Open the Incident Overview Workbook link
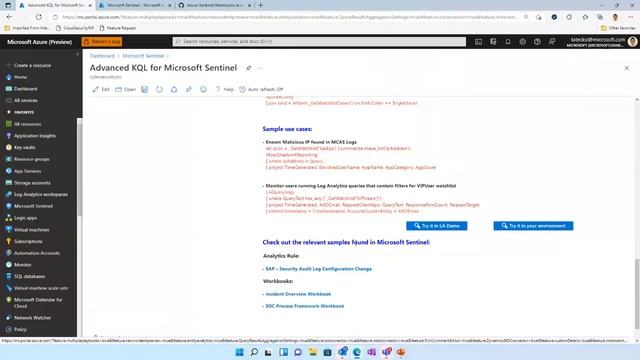640x360 pixels. point(298,294)
